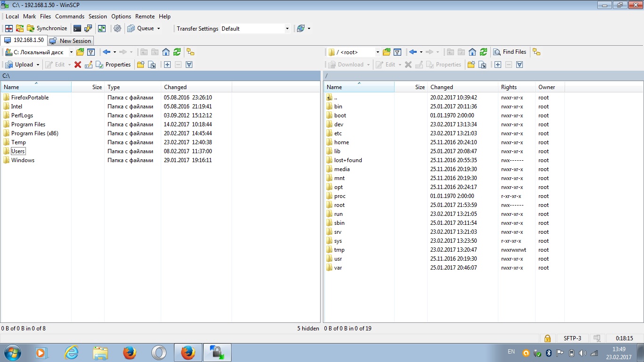Select the etc folder in remote panel
Screen dimensions: 644x362
pos(338,133)
